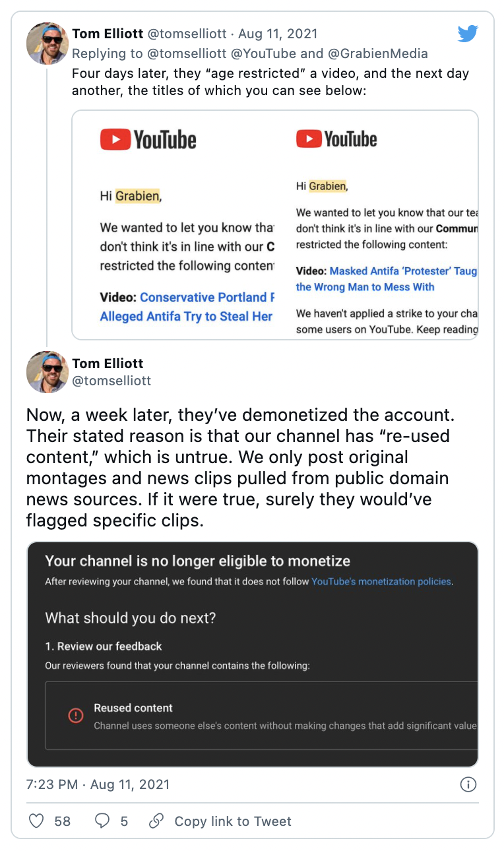Open Tom Elliott's top profile avatar
The width and height of the screenshot is (504, 851).
coord(47,43)
